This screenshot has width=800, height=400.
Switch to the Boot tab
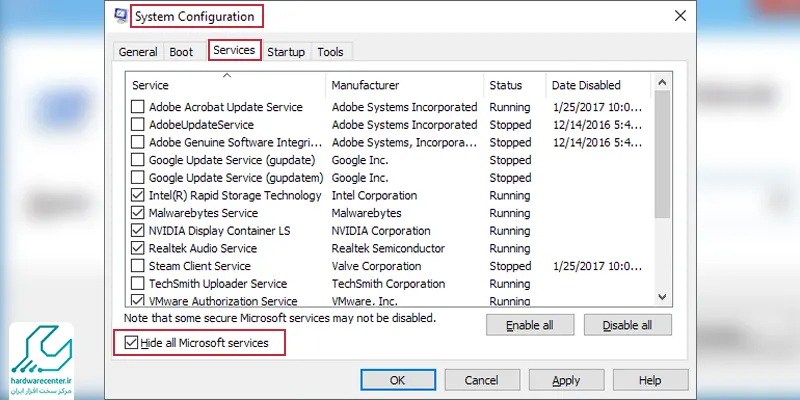[x=181, y=52]
